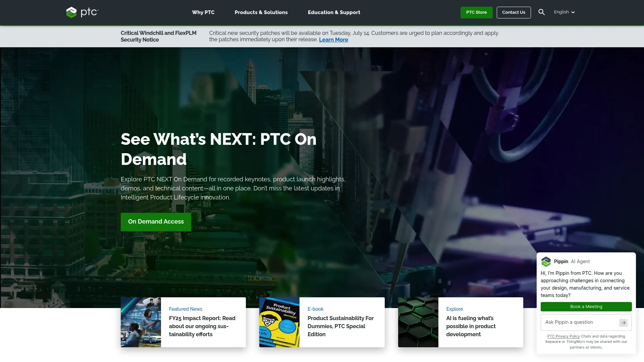This screenshot has width=644, height=362.
Task: Click the PTC logo in header
Action: click(x=82, y=12)
